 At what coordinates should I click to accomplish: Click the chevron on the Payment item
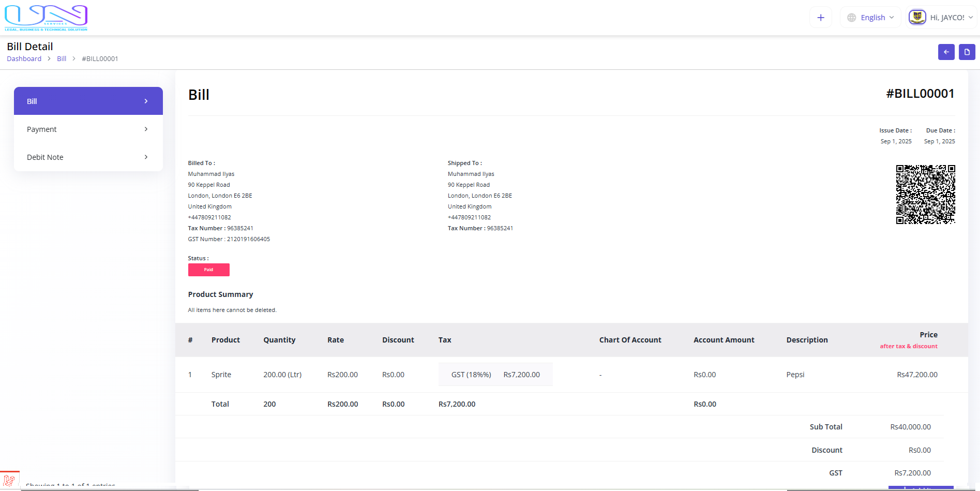[x=146, y=129]
